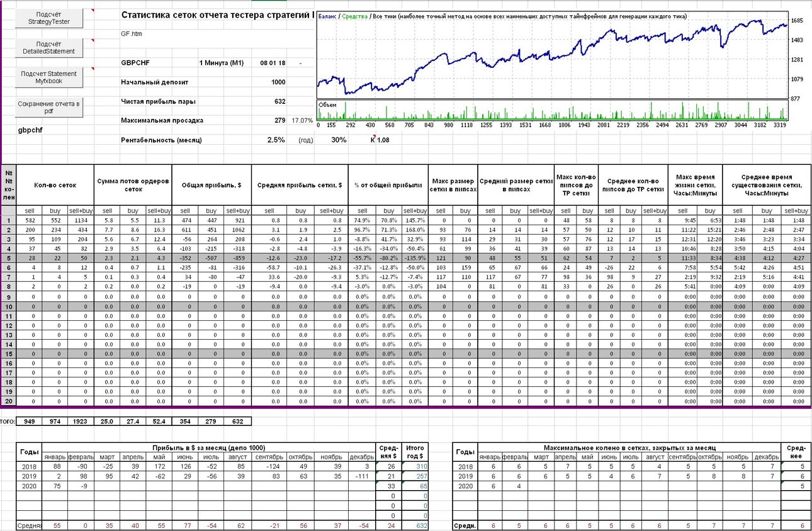Screen dimensions: 812x531
Task: Click the Начальный депозит label
Action: [154, 82]
